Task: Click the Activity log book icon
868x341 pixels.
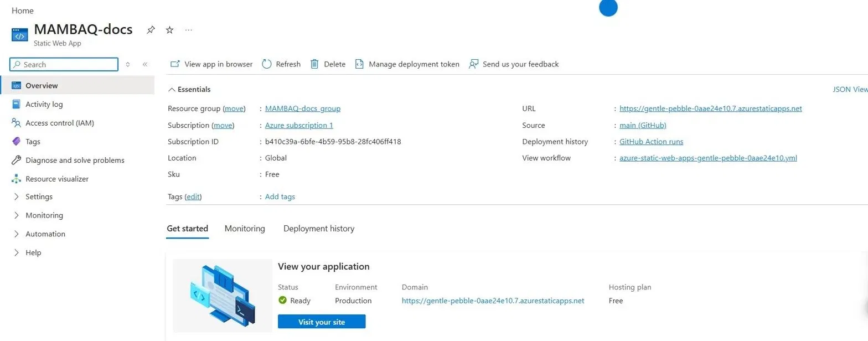Action: (17, 104)
